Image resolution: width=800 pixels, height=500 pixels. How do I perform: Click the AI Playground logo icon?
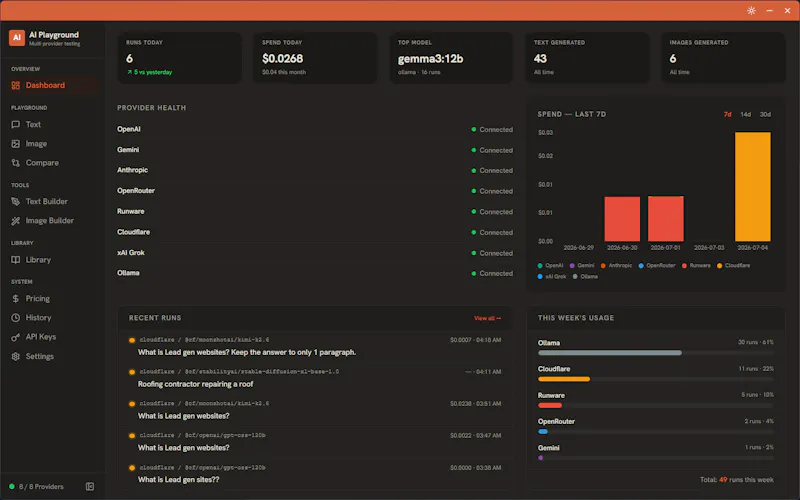(17, 38)
